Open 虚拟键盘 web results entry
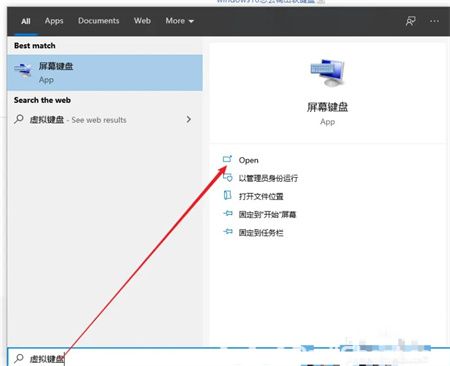450x366 pixels. point(105,119)
